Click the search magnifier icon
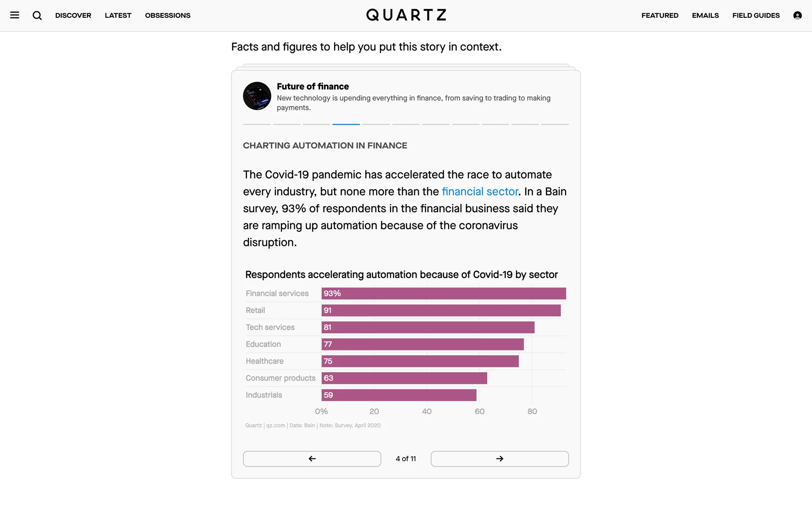Screen dimensions: 812x508 point(37,15)
